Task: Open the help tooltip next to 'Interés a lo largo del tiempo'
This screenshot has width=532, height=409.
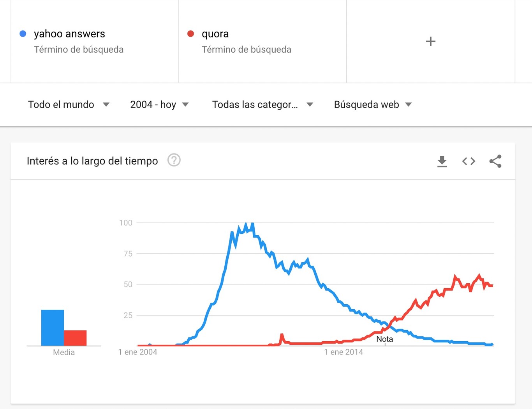Action: pyautogui.click(x=174, y=160)
